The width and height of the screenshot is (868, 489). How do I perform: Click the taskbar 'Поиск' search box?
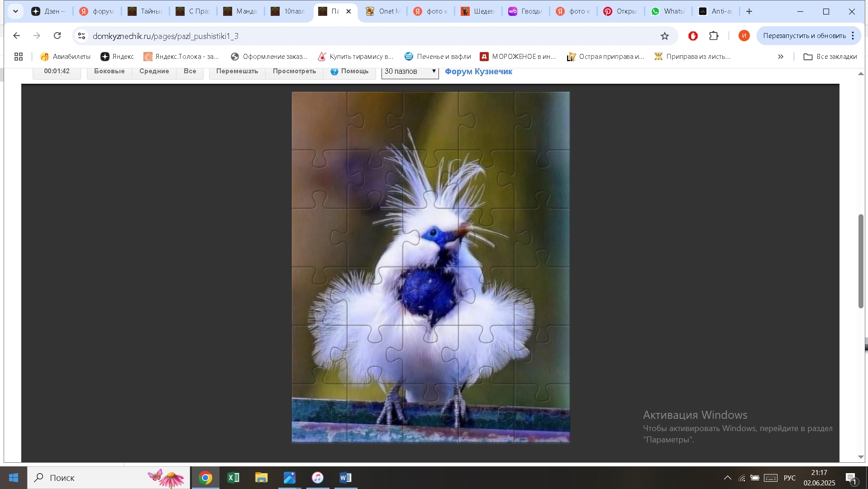(109, 478)
